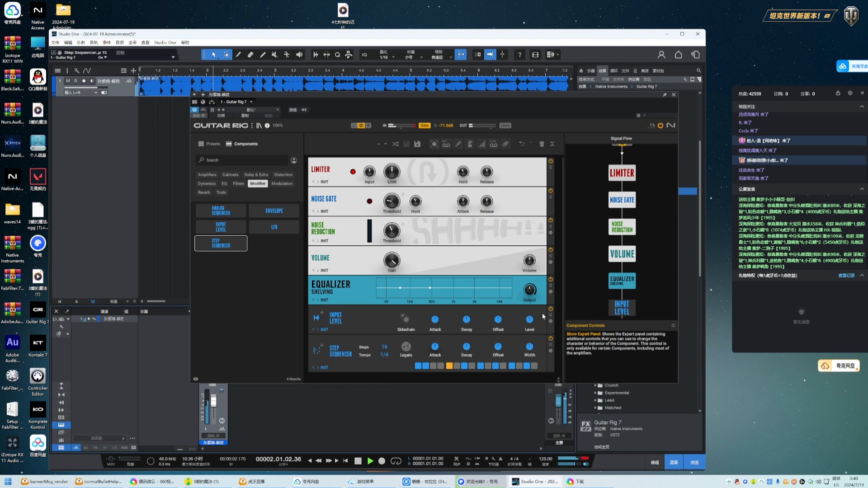
Task: Select the Envelope modifier component
Action: click(x=274, y=211)
